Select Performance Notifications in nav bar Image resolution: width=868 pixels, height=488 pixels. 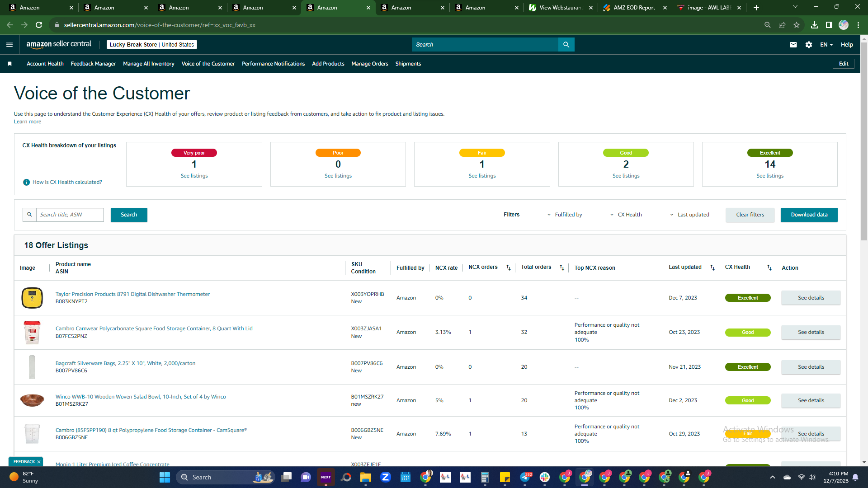tap(273, 64)
